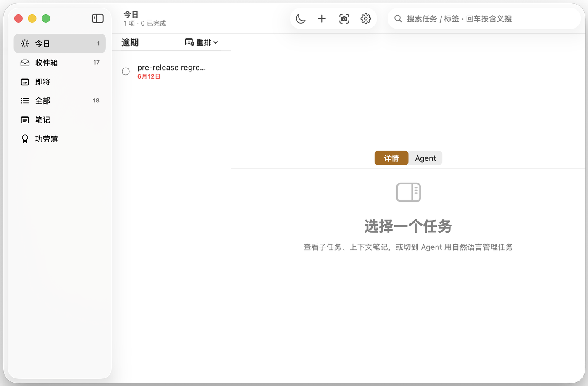The image size is (588, 386).
Task: Select the pre-release regre... task title
Action: point(171,68)
